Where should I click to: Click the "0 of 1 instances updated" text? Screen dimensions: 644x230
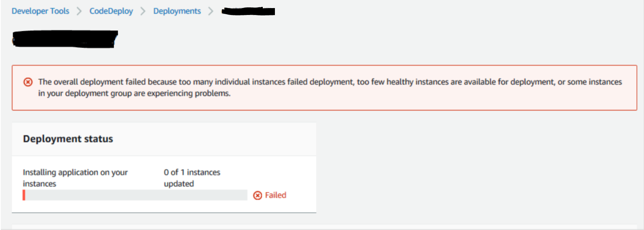[x=192, y=172]
